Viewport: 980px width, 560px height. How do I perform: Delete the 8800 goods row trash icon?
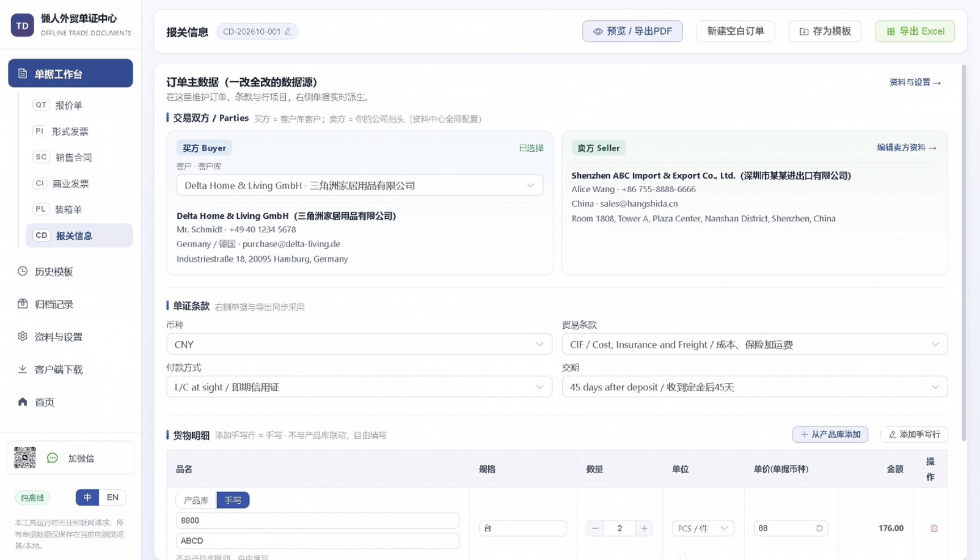click(x=934, y=528)
